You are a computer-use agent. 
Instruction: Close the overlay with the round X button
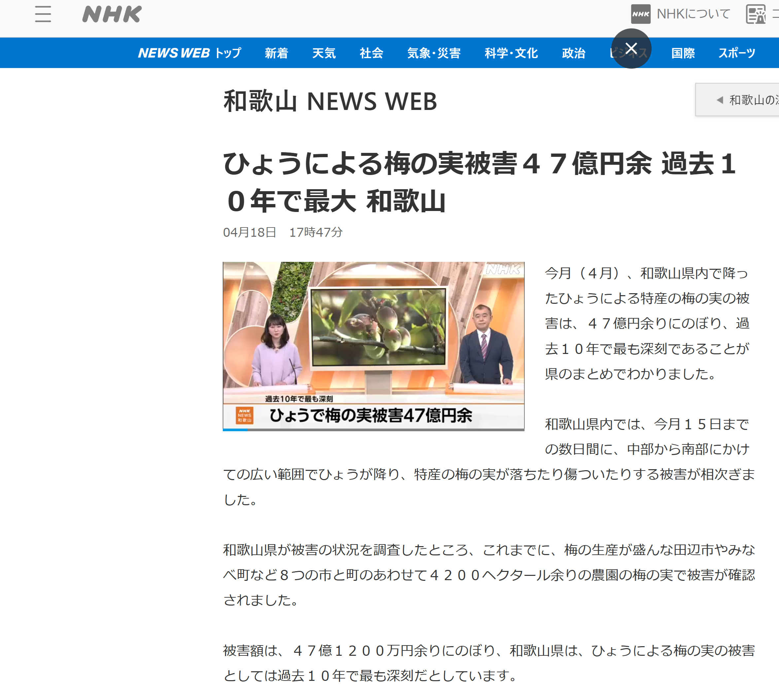tap(631, 49)
